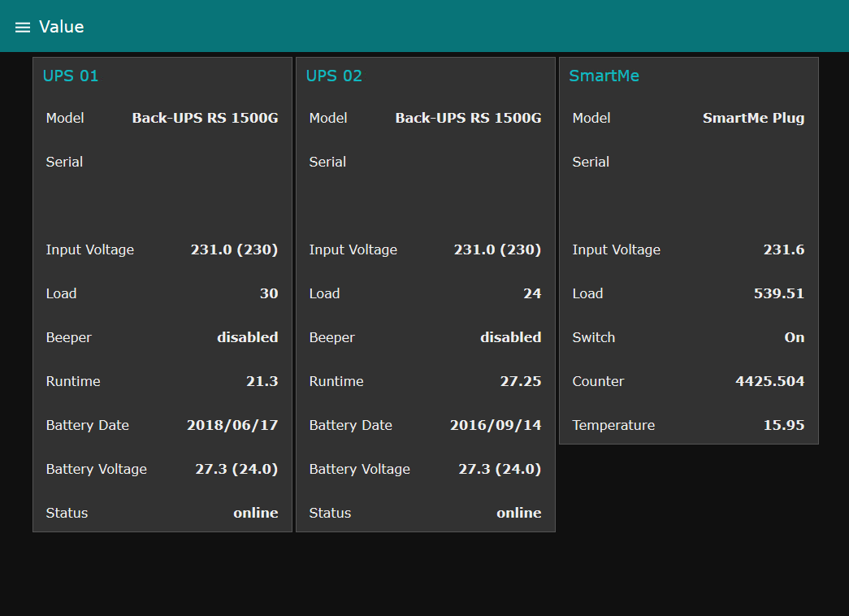The width and height of the screenshot is (849, 616).
Task: Click UPS 02 Beeper disabled value
Action: pyautogui.click(x=510, y=337)
